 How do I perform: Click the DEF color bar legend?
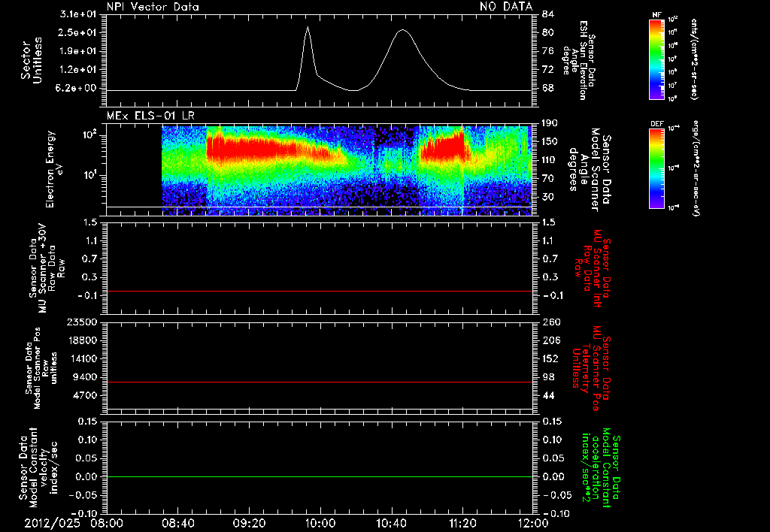[x=656, y=168]
